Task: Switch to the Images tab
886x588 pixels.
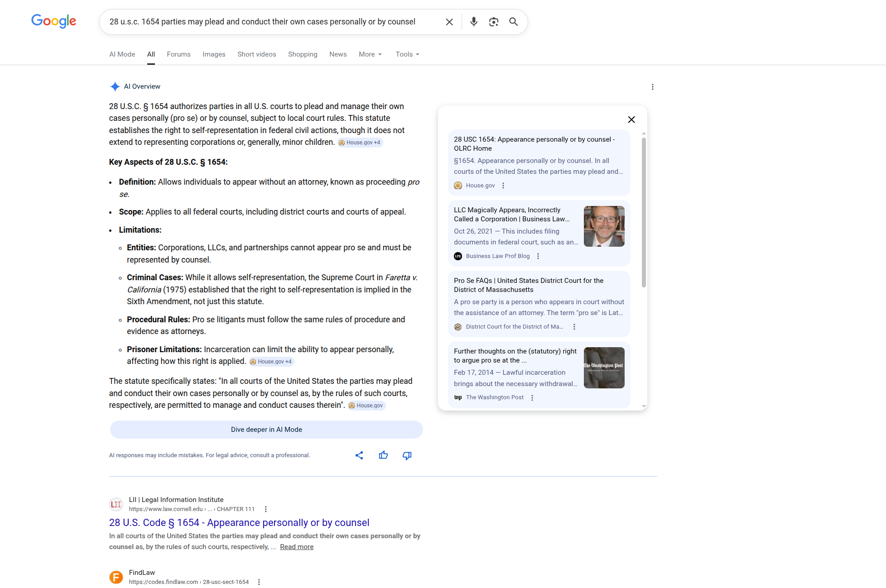Action: [214, 54]
